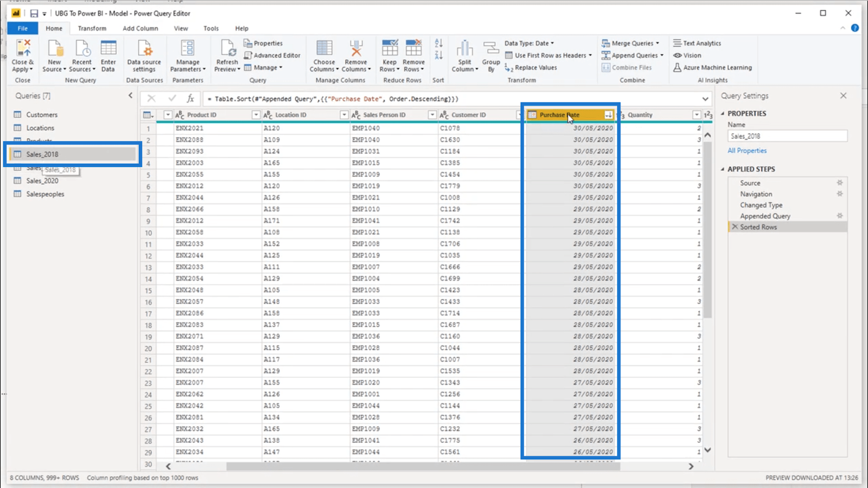The image size is (868, 488).
Task: Open Data Type: Date dropdown
Action: 529,43
